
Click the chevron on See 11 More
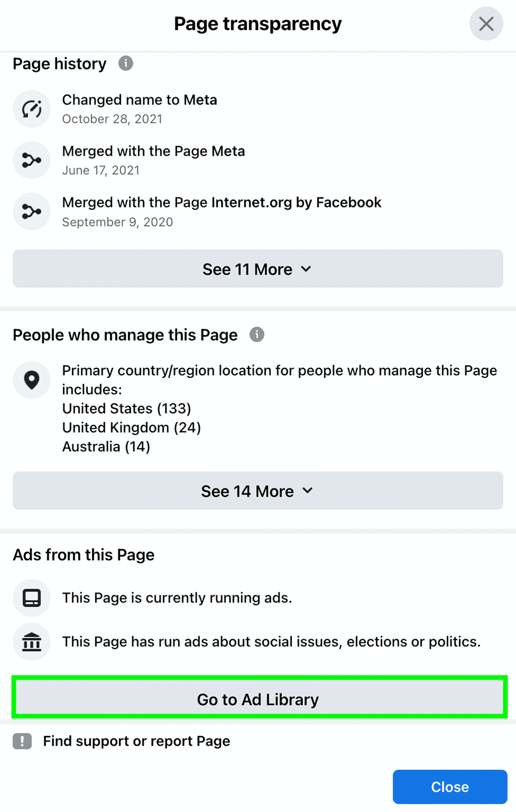click(x=306, y=269)
